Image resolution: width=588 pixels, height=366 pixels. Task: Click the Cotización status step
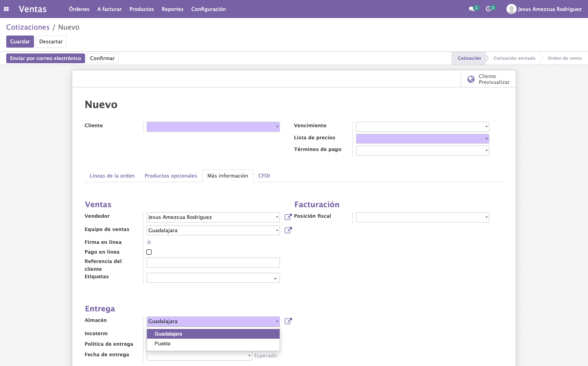(x=469, y=59)
